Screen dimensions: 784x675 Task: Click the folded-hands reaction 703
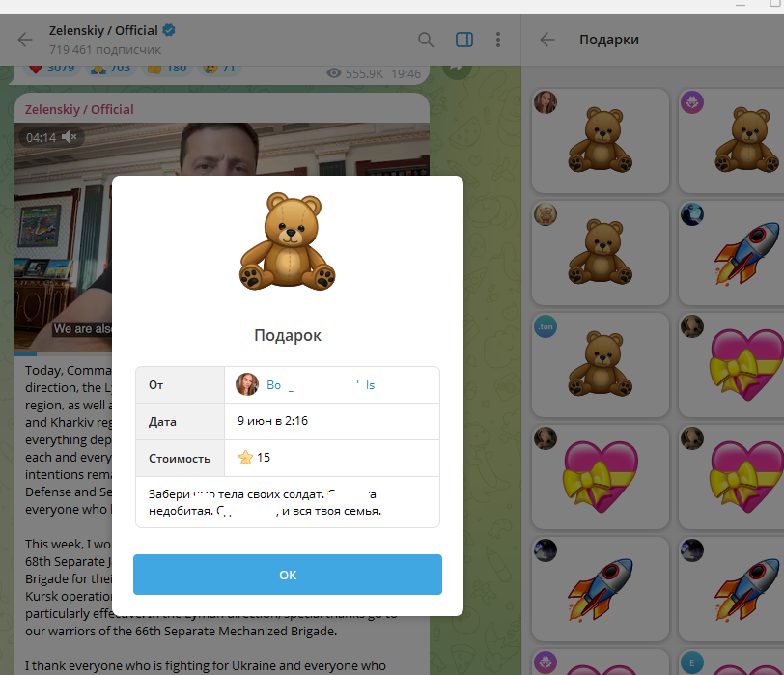click(x=110, y=68)
